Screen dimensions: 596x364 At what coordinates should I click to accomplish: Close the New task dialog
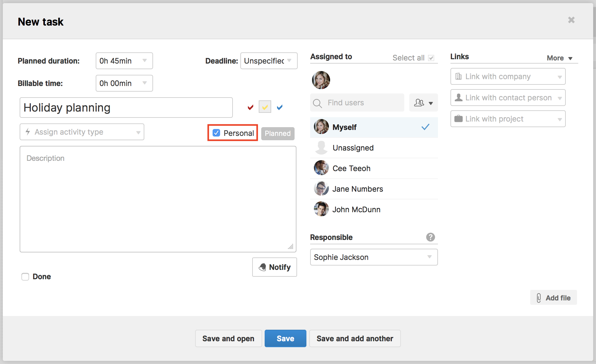coord(571,20)
